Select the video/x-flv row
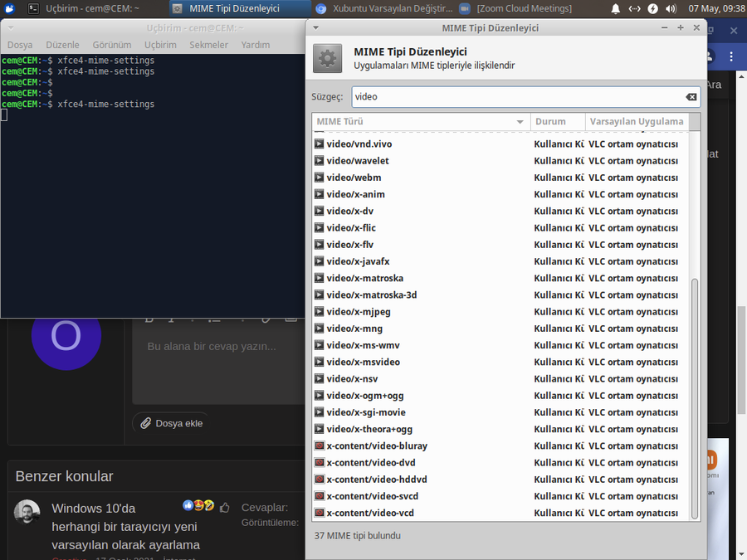 pos(501,244)
